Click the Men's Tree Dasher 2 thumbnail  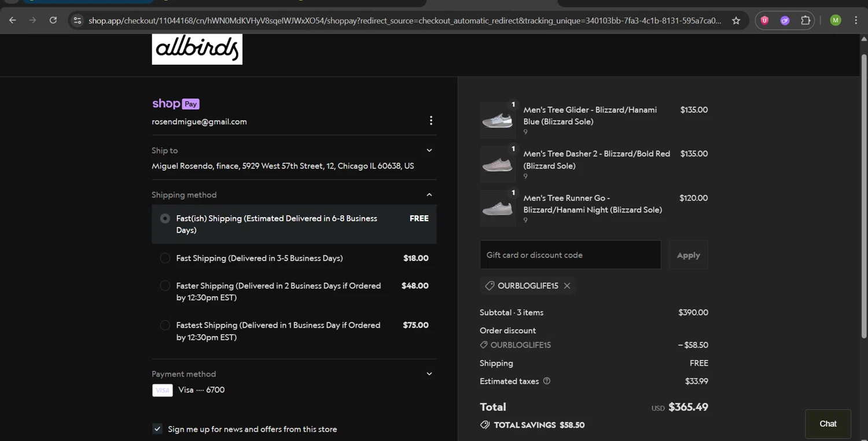coord(498,164)
